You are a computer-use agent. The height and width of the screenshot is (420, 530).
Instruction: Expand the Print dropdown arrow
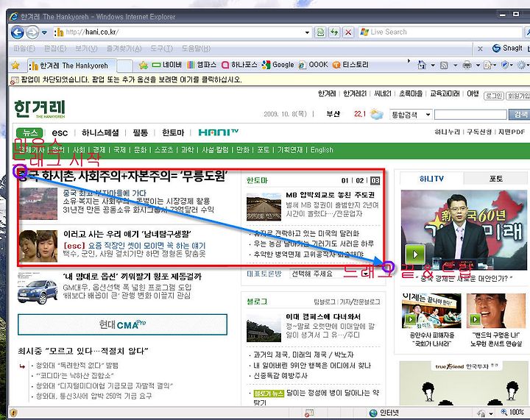click(x=478, y=65)
